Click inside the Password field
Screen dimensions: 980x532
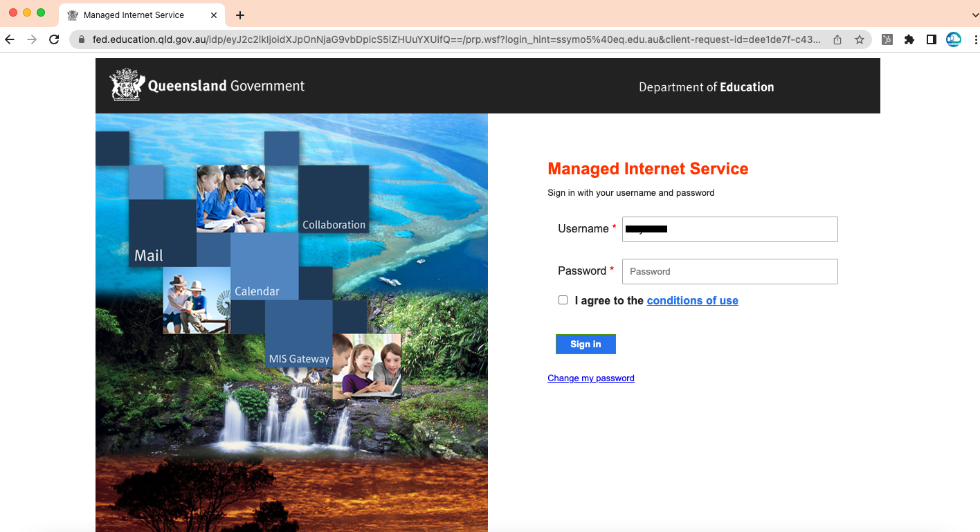729,271
